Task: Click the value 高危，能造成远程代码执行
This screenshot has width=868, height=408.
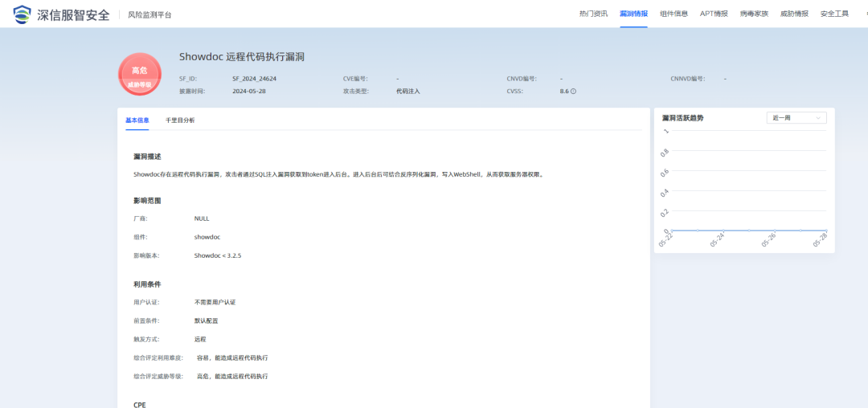Action: pyautogui.click(x=232, y=376)
